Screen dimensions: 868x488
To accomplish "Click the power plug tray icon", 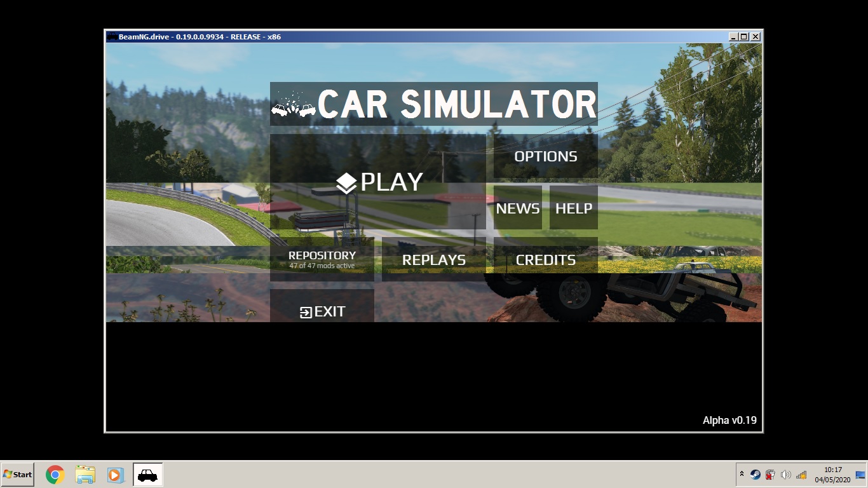I will tap(770, 474).
